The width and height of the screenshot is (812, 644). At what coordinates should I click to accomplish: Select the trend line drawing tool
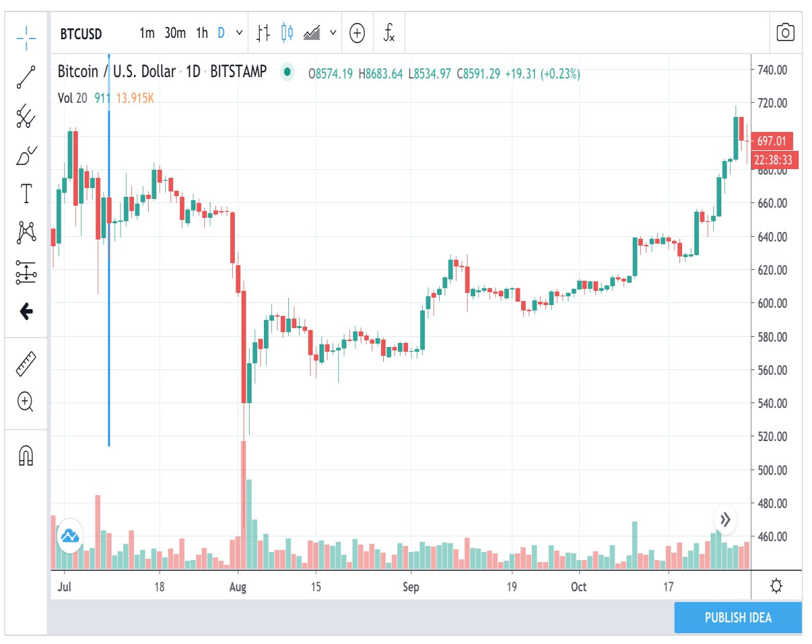pyautogui.click(x=26, y=77)
